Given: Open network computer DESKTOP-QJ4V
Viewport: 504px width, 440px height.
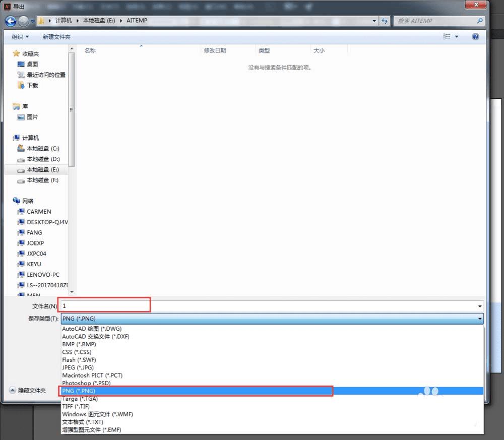Looking at the screenshot, I should point(47,222).
